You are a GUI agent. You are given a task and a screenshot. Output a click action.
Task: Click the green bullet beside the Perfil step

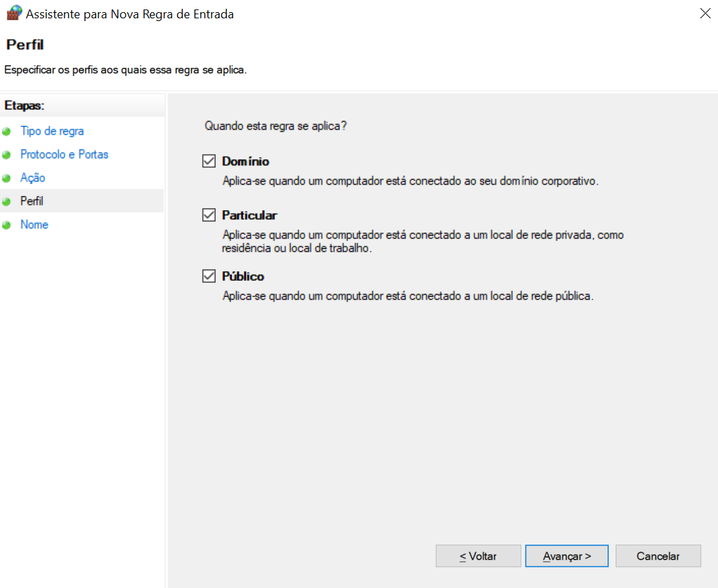[x=7, y=201]
